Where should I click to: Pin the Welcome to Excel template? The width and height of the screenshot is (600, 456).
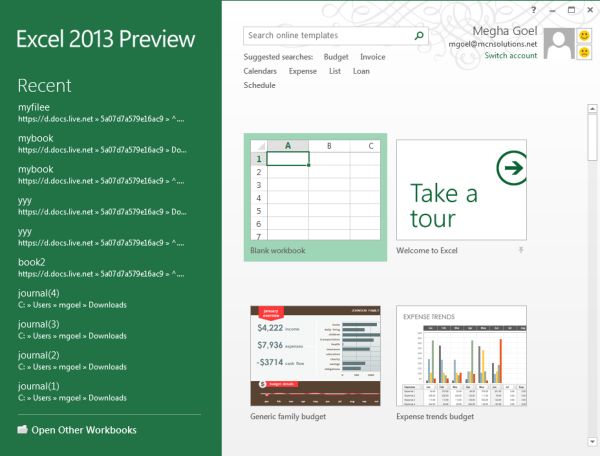tap(521, 250)
